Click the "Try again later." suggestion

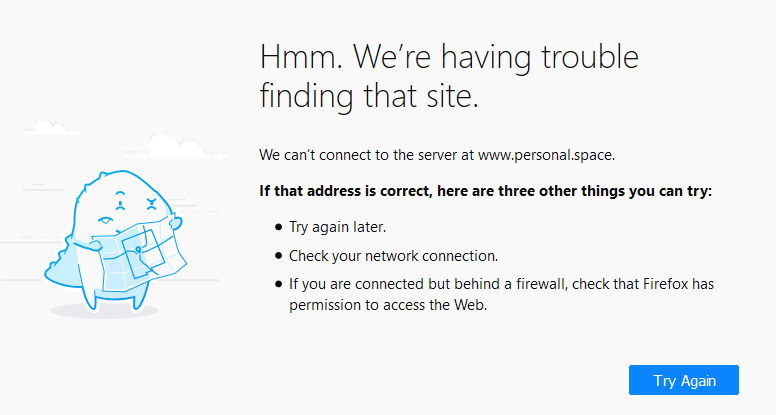[x=336, y=227]
